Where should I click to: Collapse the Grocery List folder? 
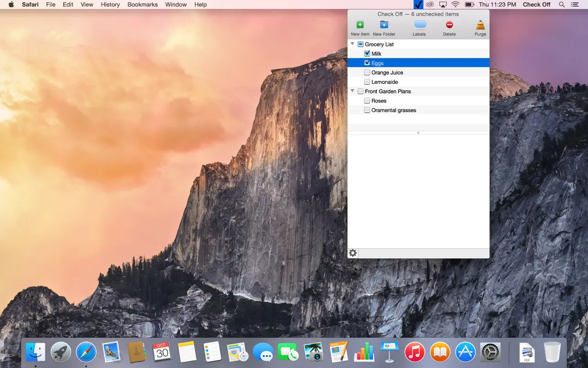click(352, 44)
